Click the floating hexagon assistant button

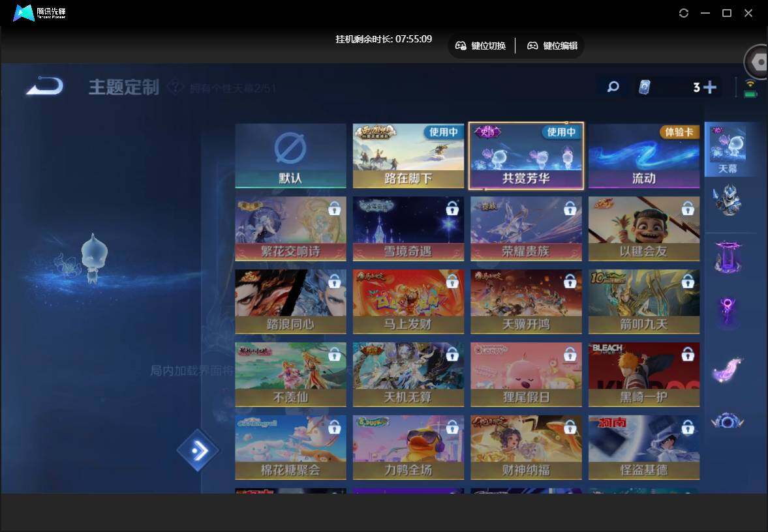758,62
